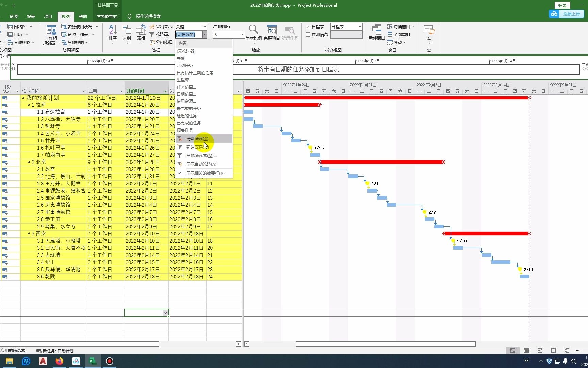Image resolution: width=588 pixels, height=368 pixels.
Task: Open the 日历 calendar view
Action: tap(18, 34)
